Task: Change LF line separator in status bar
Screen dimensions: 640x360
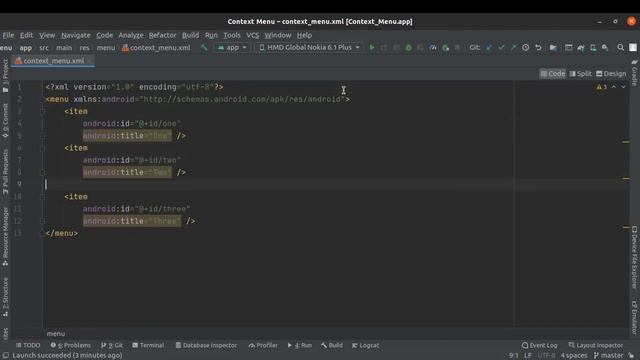Action: [x=528, y=356]
